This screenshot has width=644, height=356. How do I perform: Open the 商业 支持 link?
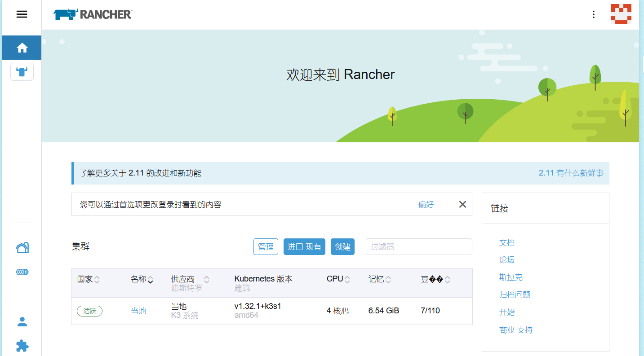pyautogui.click(x=515, y=330)
